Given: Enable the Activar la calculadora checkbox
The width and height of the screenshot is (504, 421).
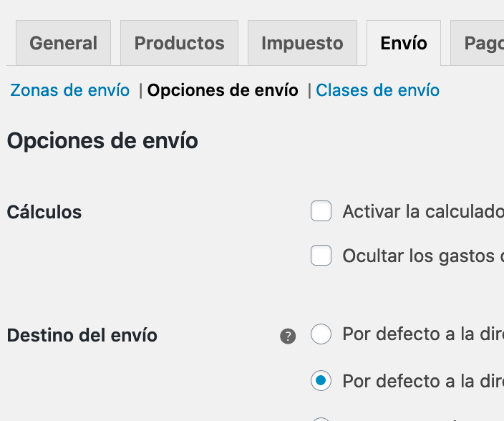Looking at the screenshot, I should click(321, 210).
